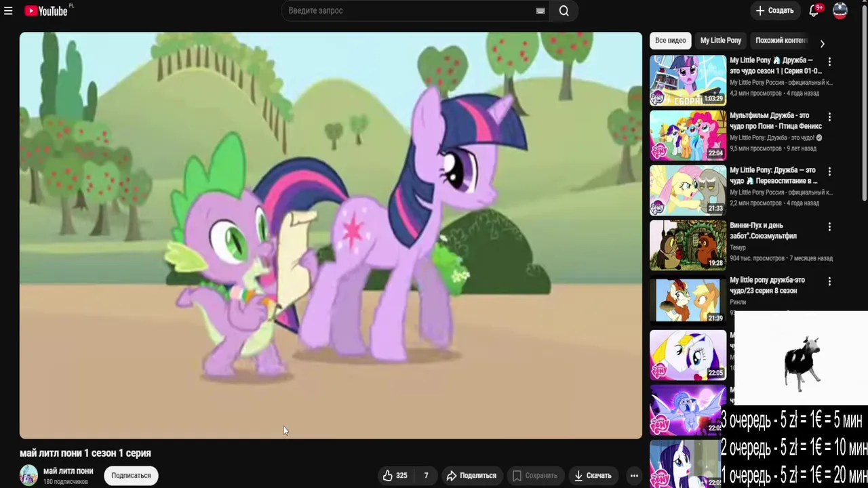The image size is (868, 488).
Task: Open channel My Little Pony Россия on first video
Action: (781, 83)
